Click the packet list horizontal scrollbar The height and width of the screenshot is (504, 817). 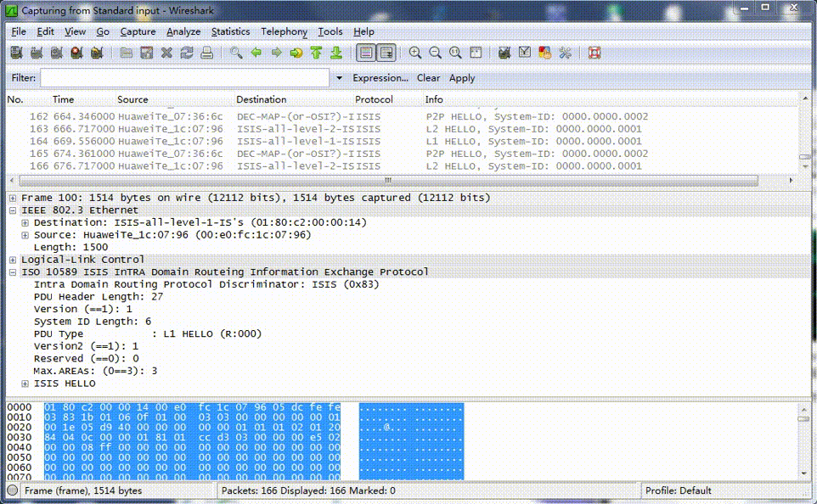[x=389, y=181]
